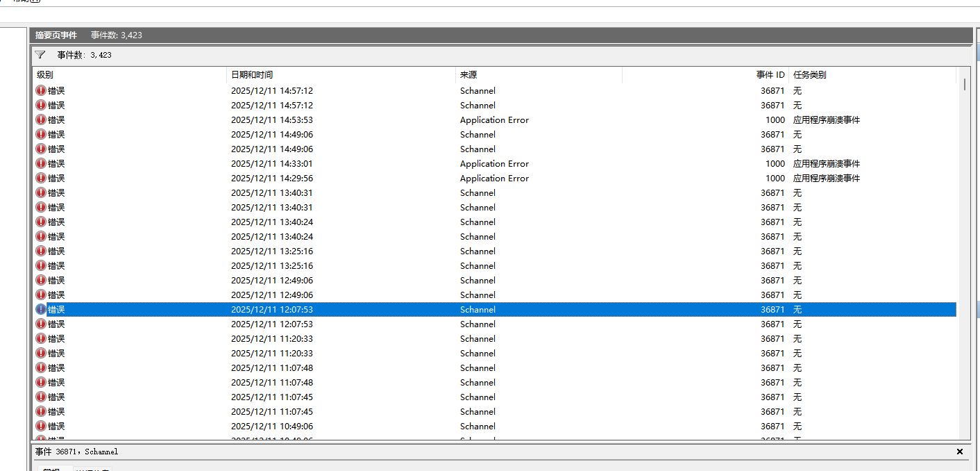Sort by the 事件 ID column header
Screen dimensions: 980x471
coord(706,75)
